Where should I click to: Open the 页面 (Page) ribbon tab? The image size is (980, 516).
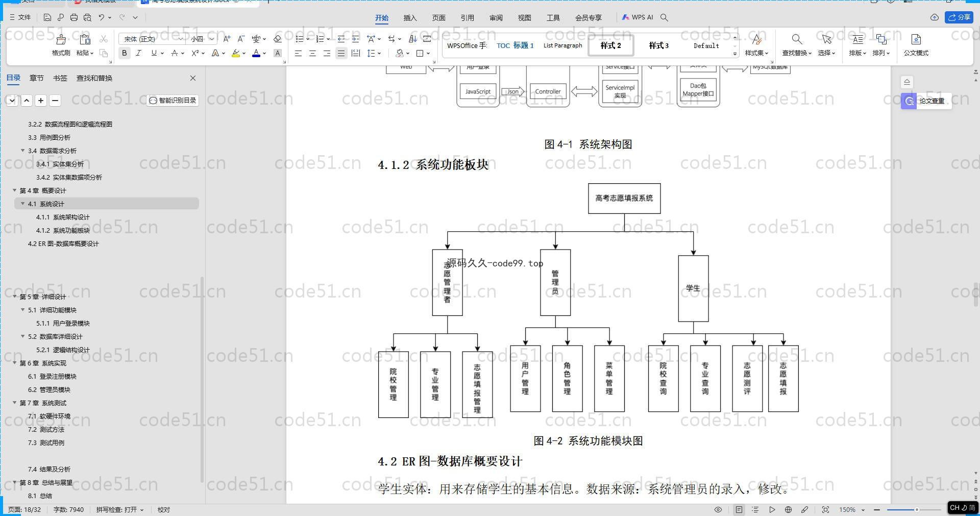[x=438, y=17]
